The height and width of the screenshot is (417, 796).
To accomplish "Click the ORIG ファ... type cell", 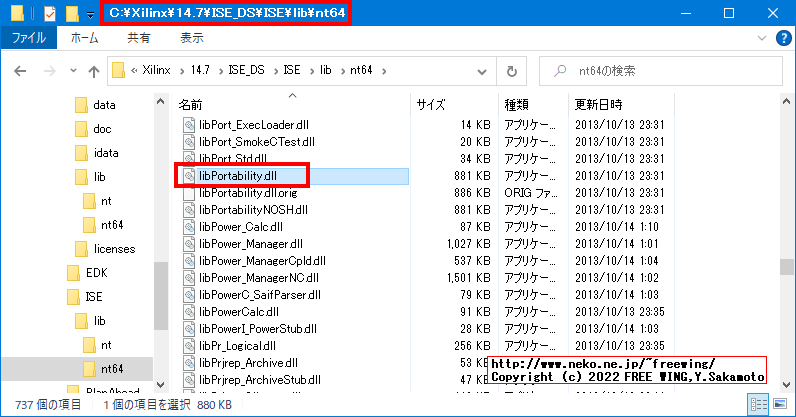I will point(530,193).
